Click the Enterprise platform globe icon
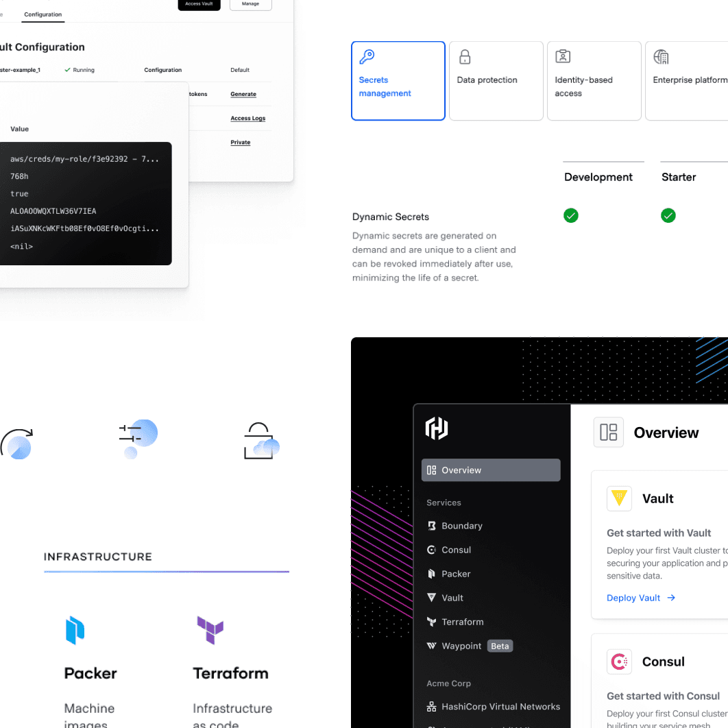This screenshot has width=728, height=728. (661, 57)
